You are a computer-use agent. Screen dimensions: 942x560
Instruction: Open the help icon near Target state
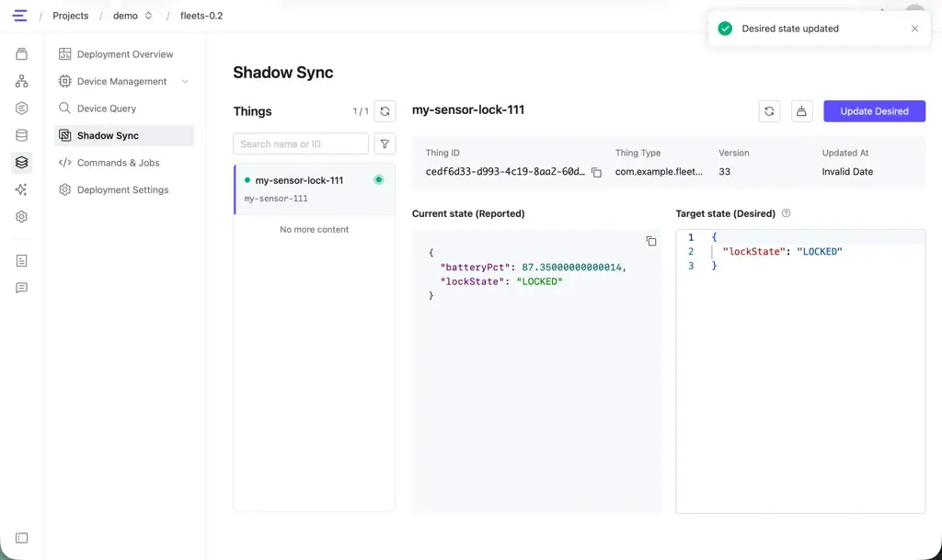pyautogui.click(x=786, y=213)
